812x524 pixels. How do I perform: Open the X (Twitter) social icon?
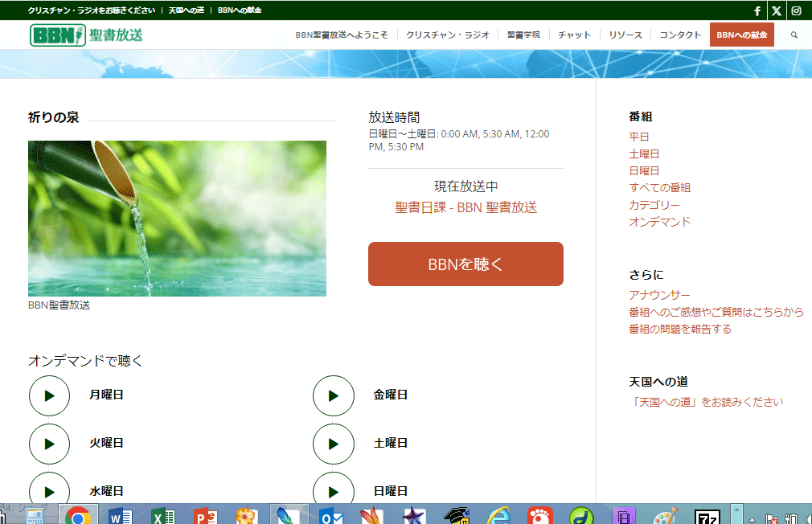[777, 11]
